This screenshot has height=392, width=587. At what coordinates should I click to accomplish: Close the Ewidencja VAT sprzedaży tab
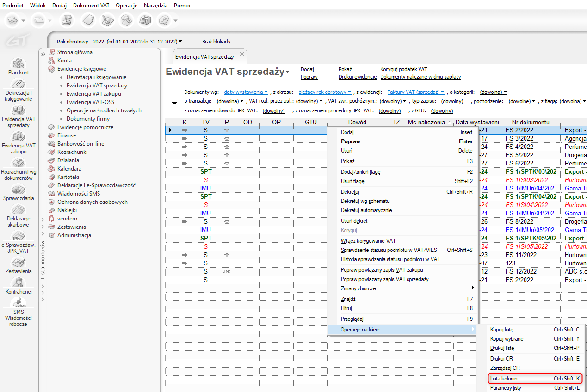click(241, 55)
